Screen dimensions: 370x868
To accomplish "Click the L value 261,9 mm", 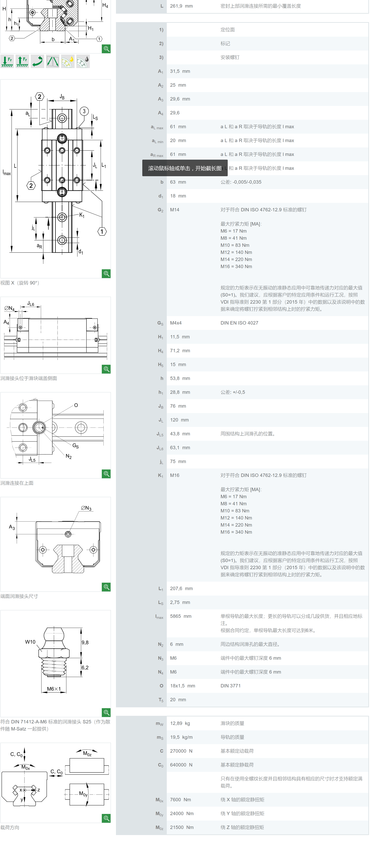I will click(181, 6).
